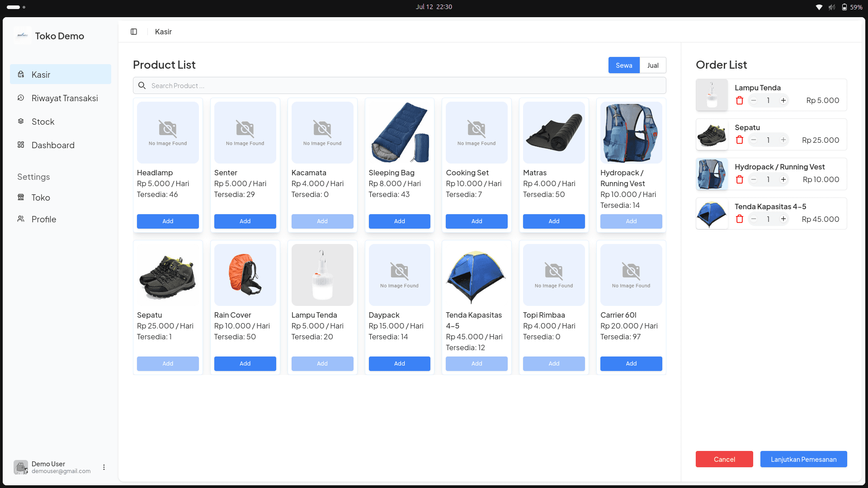Image resolution: width=868 pixels, height=488 pixels.
Task: Remove Sepatu using its trash icon
Action: tap(740, 140)
